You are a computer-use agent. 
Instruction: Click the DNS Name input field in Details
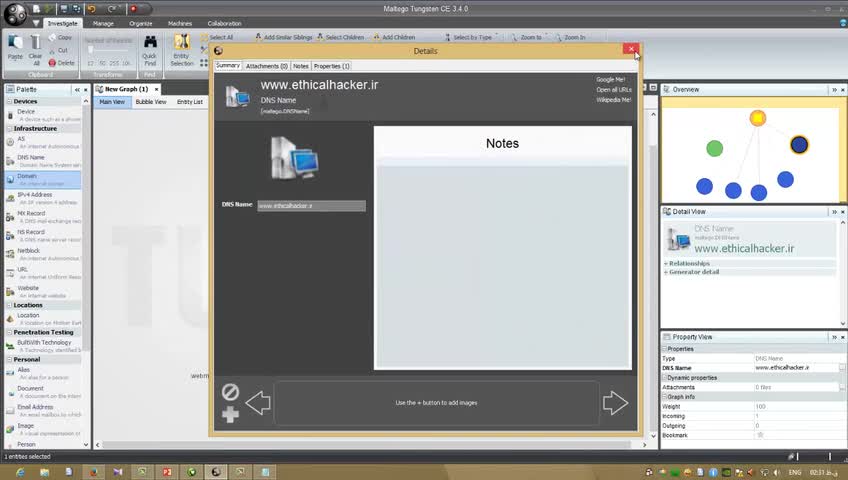coord(312,206)
